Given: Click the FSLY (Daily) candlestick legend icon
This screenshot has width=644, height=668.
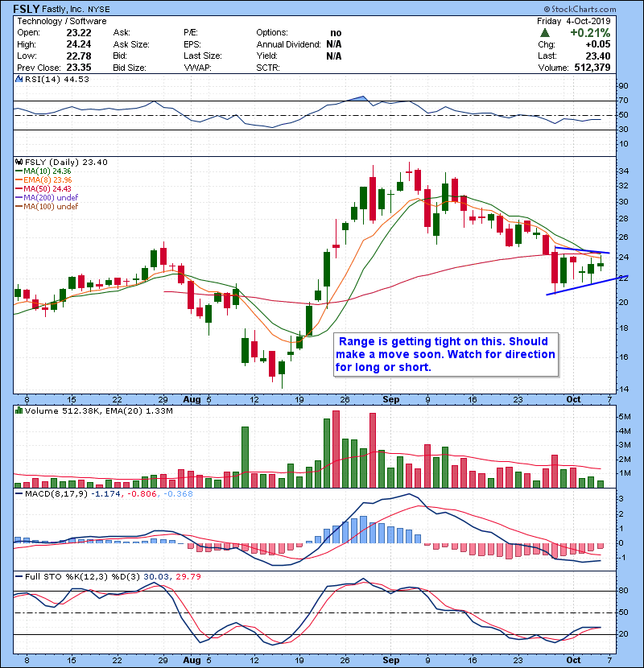Looking at the screenshot, I should pyautogui.click(x=19, y=162).
